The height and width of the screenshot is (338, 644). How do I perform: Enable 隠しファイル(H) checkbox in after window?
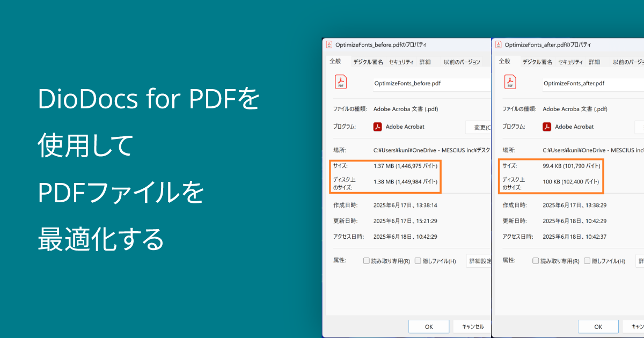click(x=587, y=261)
